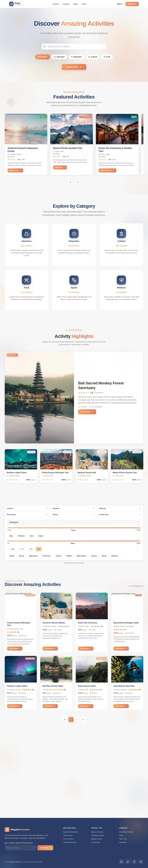148x868 pixels.
Task: Click the duration range slider handle
Action: coord(139,528)
